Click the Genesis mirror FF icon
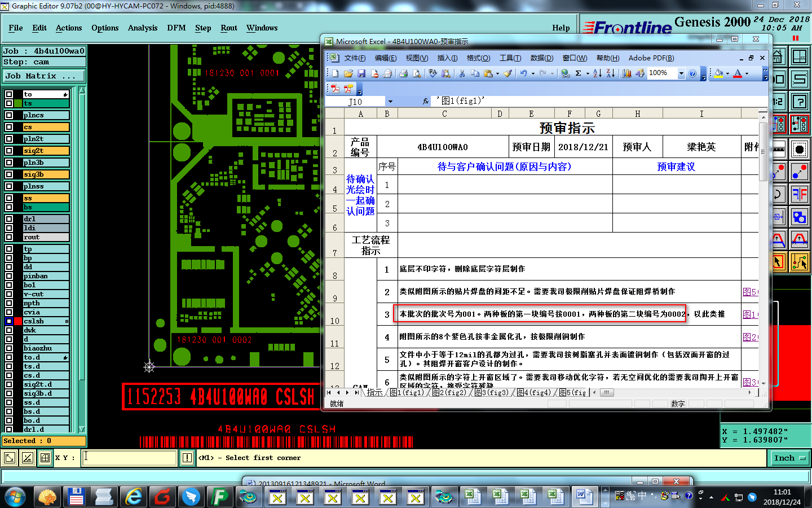 [800, 195]
